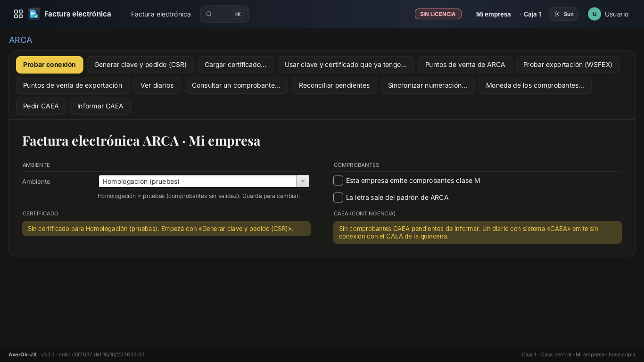
Task: Click the SIN LICENCIA badge
Action: [438, 14]
